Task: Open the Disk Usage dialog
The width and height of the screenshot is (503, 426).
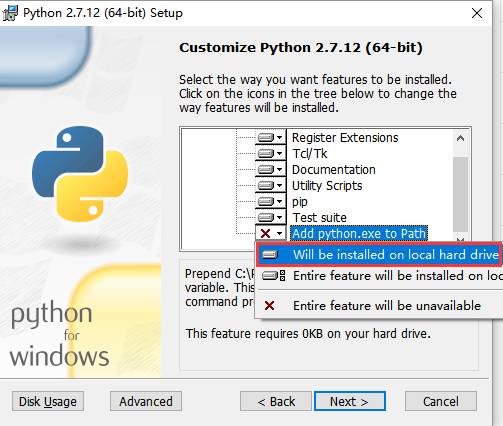Action: [x=48, y=401]
